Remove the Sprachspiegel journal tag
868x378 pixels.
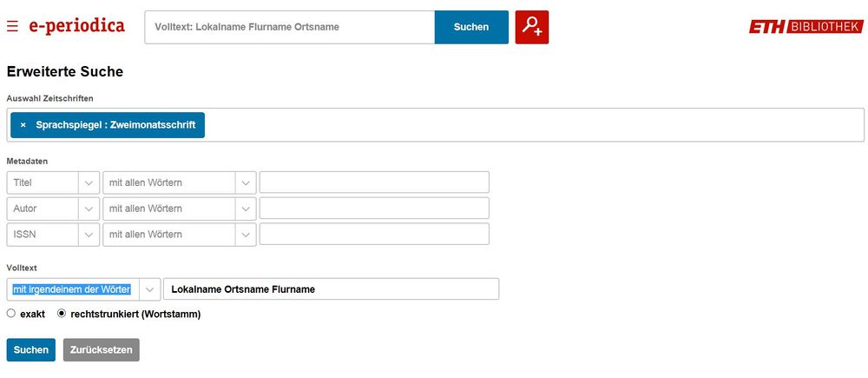coord(23,125)
